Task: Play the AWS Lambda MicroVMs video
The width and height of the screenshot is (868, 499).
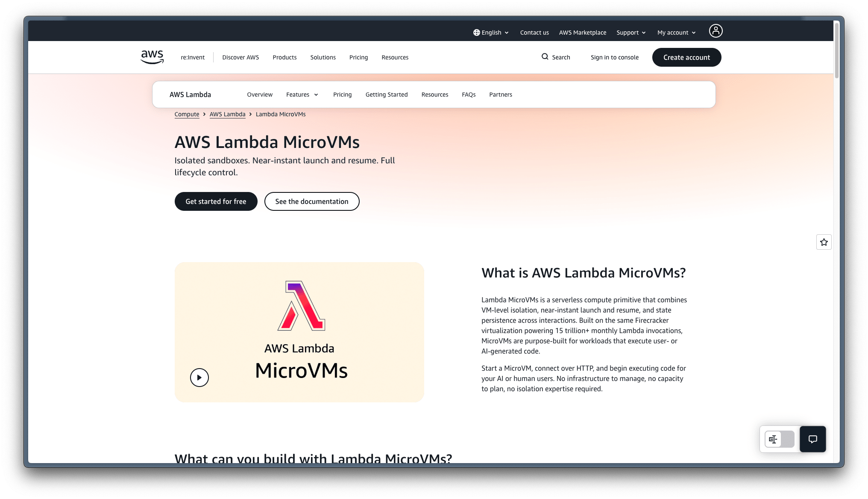Action: coord(199,378)
